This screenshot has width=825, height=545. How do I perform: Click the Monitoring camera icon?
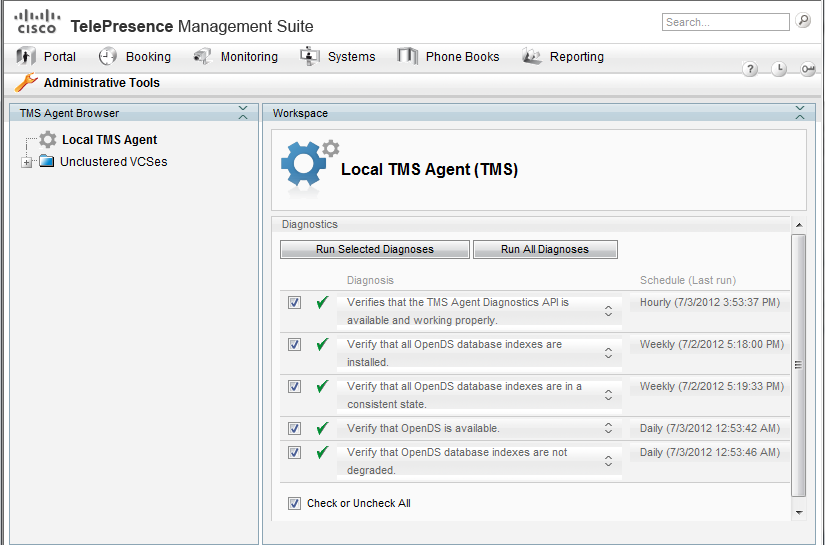click(202, 56)
